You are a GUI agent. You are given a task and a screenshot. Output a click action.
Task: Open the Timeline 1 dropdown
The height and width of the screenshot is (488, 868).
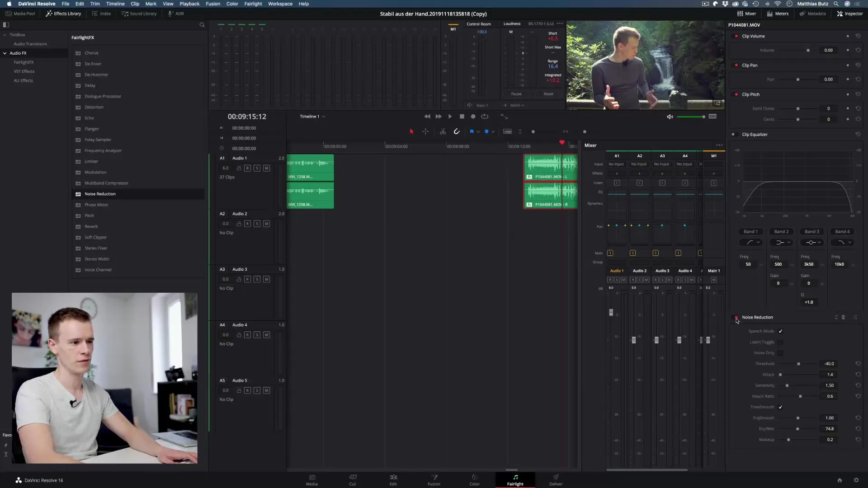coord(312,117)
